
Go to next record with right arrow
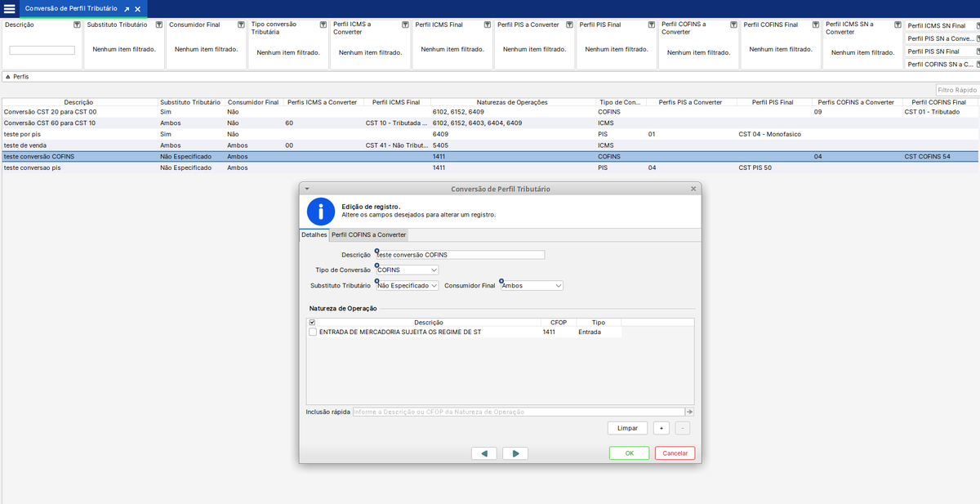tap(514, 453)
